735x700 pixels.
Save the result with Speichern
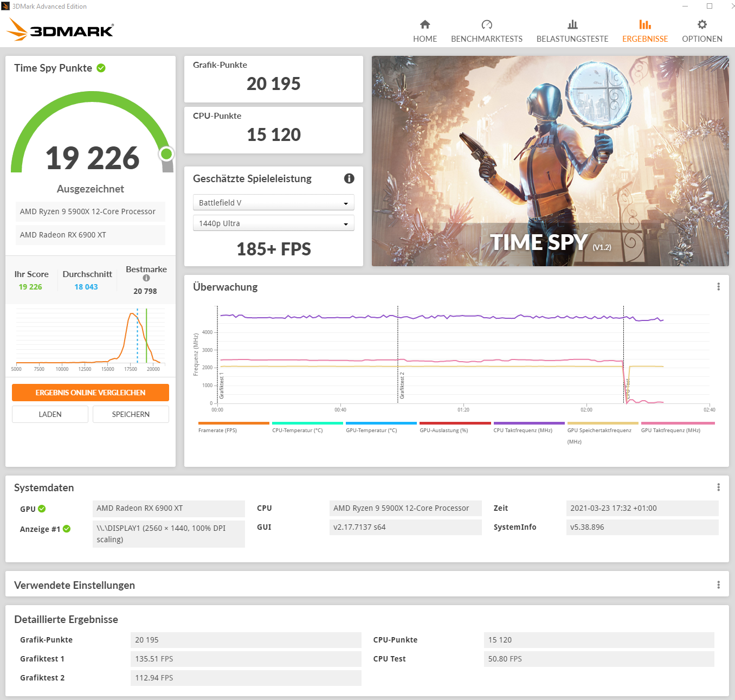(130, 414)
